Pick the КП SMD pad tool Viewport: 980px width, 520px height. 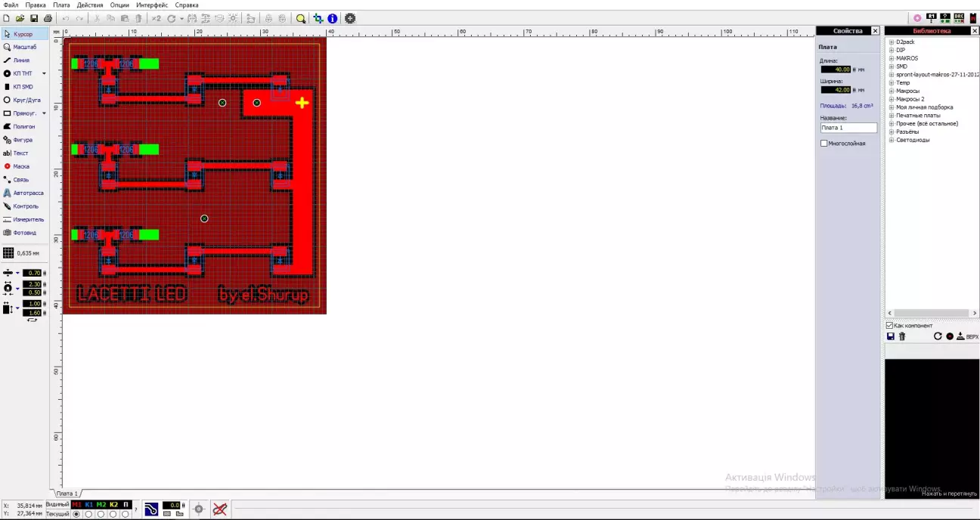pyautogui.click(x=23, y=87)
